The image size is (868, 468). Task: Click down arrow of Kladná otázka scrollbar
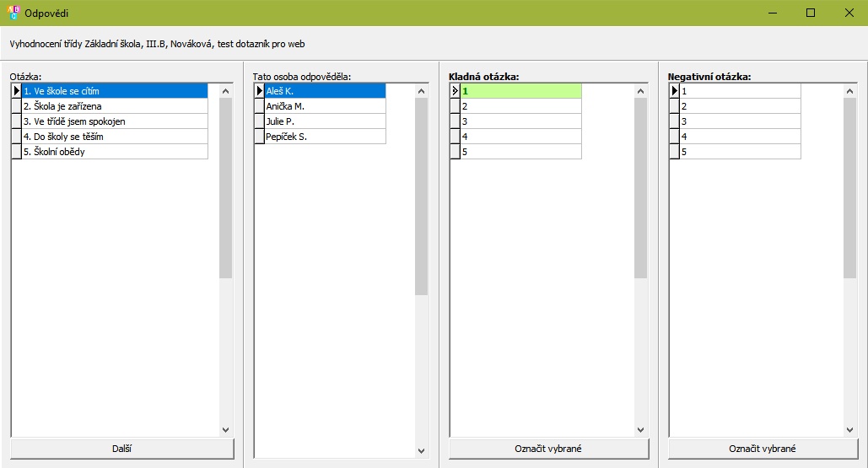click(640, 430)
